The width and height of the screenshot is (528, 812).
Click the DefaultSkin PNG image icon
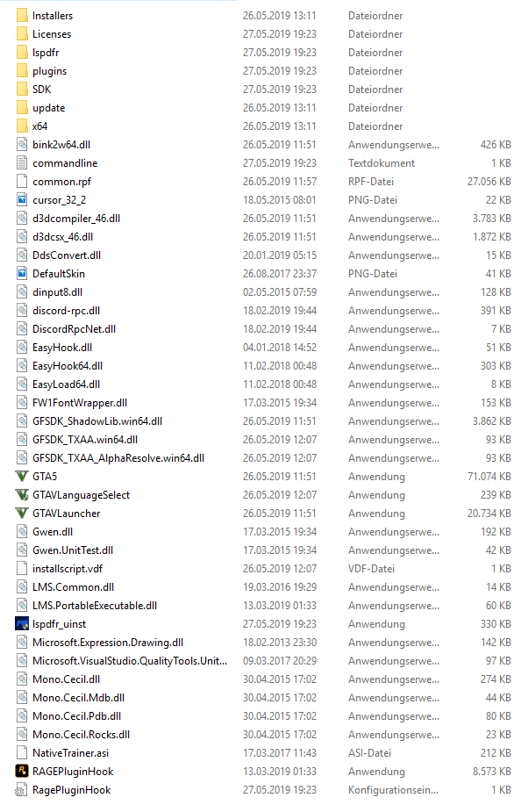22,273
